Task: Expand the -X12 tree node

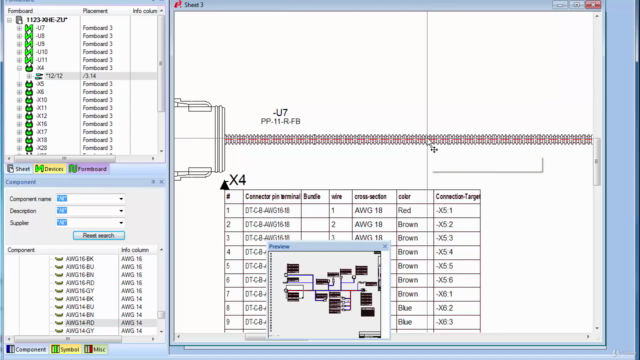Action: pyautogui.click(x=19, y=116)
